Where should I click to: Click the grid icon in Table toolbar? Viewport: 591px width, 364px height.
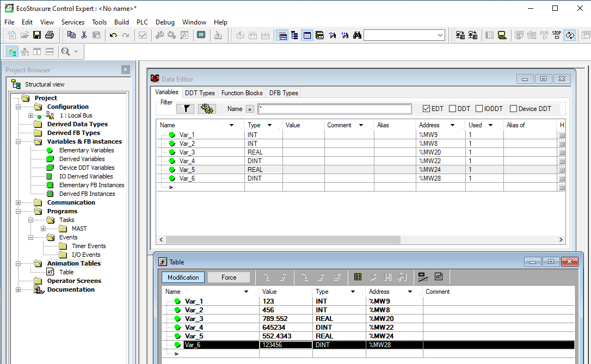[358, 277]
